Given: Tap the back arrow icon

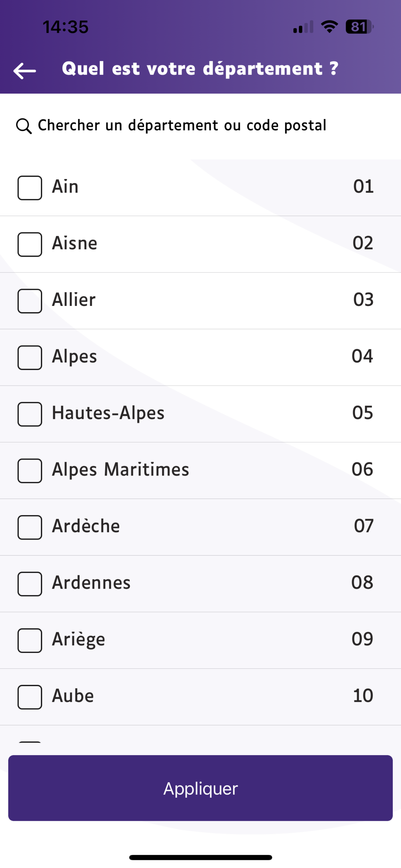Looking at the screenshot, I should pos(25,71).
